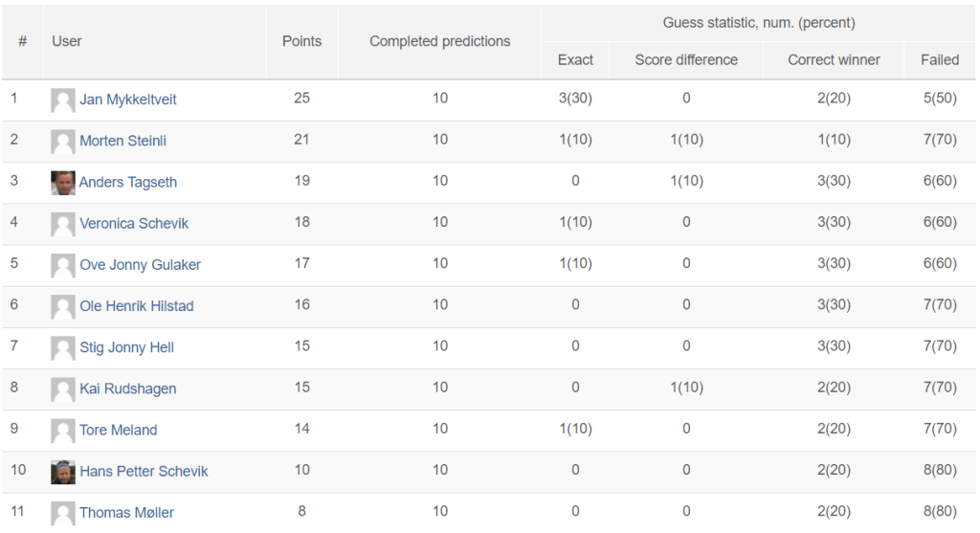Open Jan Mykkeltveit's avatar icon
Screen dimensions: 980x533
[x=62, y=100]
